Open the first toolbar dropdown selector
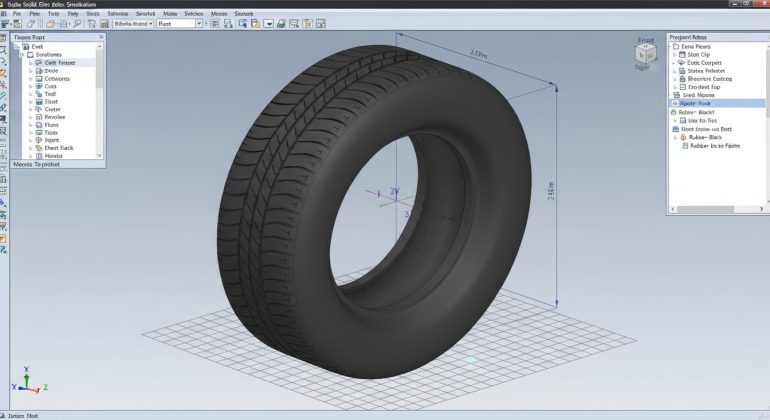The width and height of the screenshot is (770, 420). tap(148, 23)
